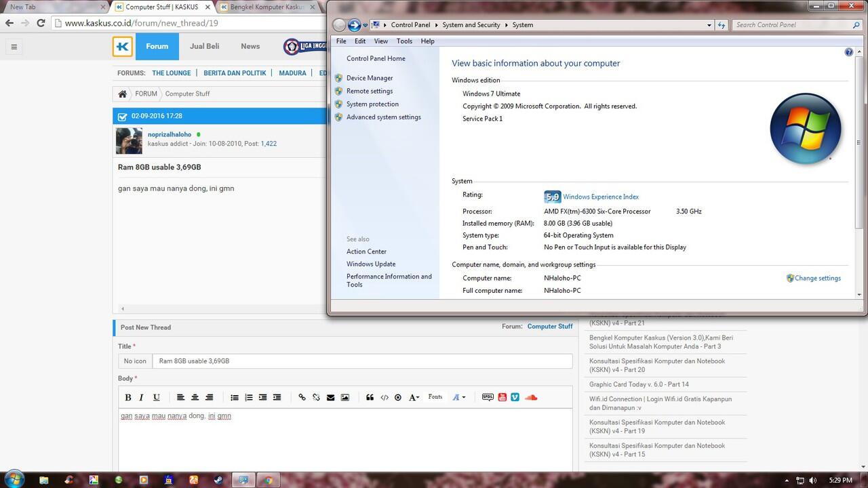Image resolution: width=868 pixels, height=488 pixels.
Task: Embed a YouTube video
Action: [502, 397]
